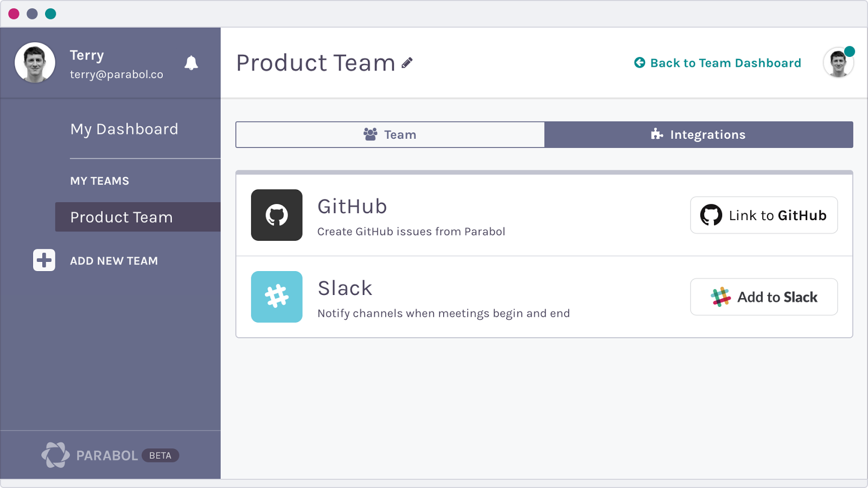The height and width of the screenshot is (488, 868).
Task: Click the blue Slack hashtag icon
Action: [x=277, y=297]
